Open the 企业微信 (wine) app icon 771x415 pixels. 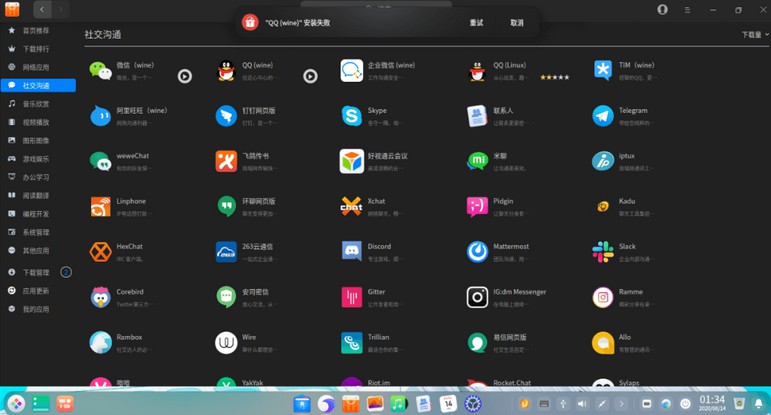tap(352, 71)
